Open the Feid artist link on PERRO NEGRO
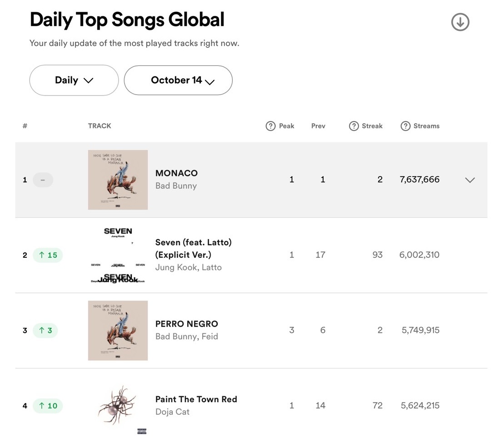This screenshot has height=443, width=504. 210,337
